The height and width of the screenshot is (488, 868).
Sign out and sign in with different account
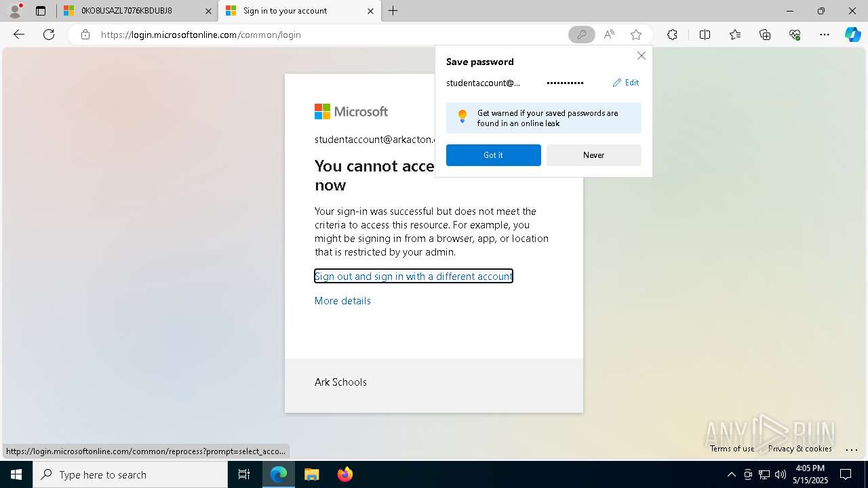[x=414, y=276]
